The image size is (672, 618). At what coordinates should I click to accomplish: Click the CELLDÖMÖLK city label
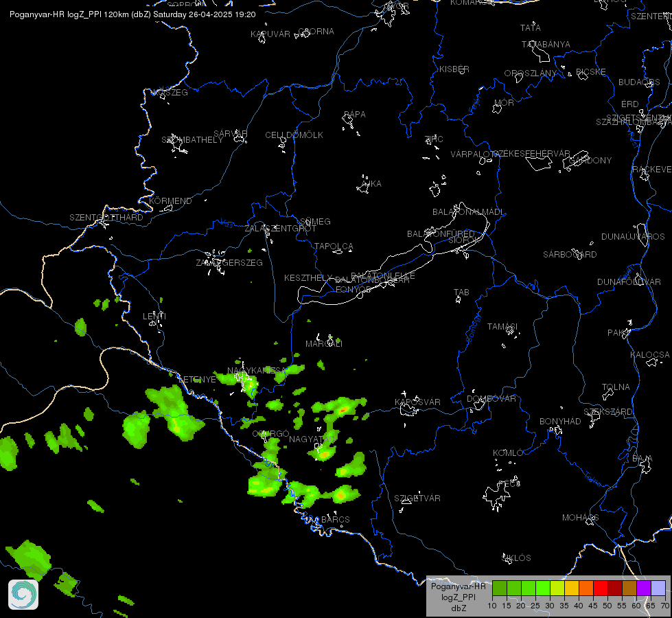pyautogui.click(x=294, y=135)
